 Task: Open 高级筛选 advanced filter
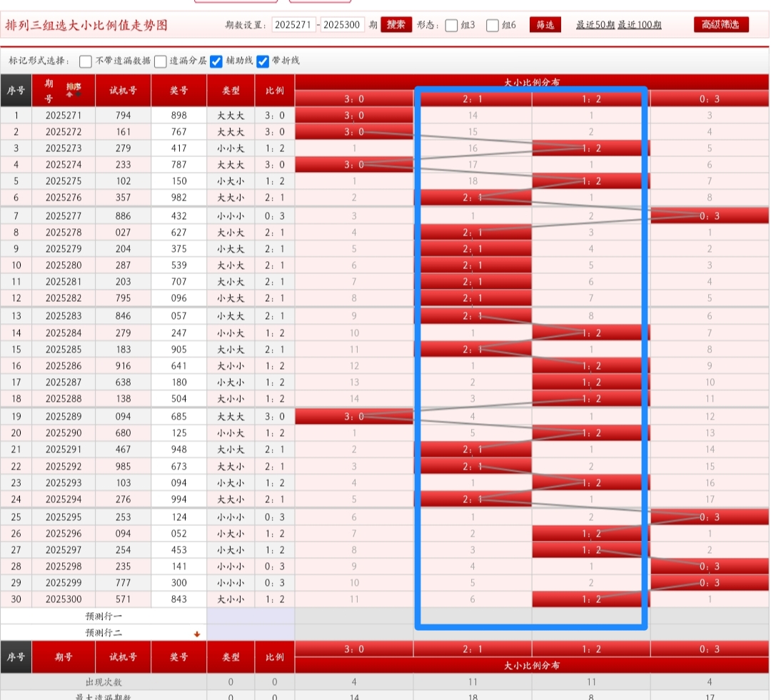tap(721, 24)
